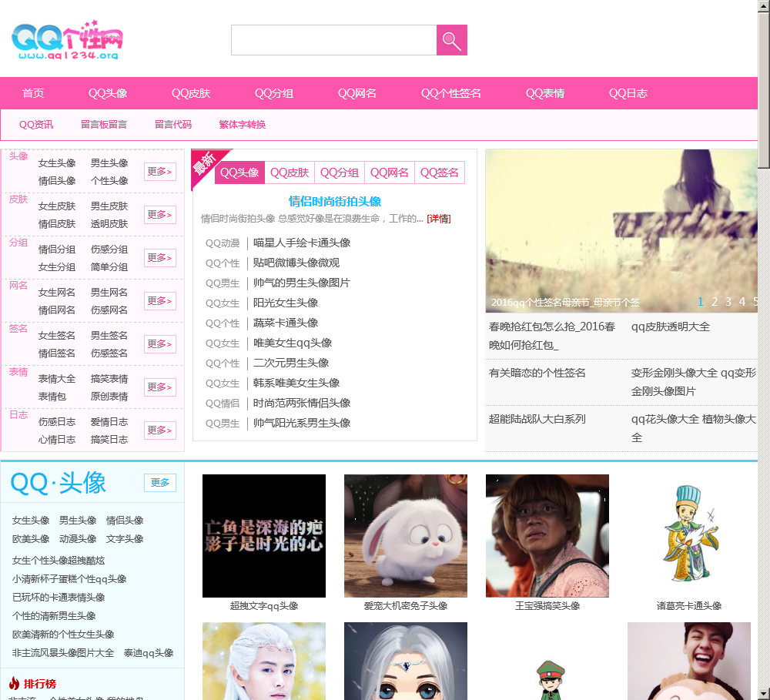Click the magnifier search button
The width and height of the screenshot is (770, 700).
(x=451, y=40)
